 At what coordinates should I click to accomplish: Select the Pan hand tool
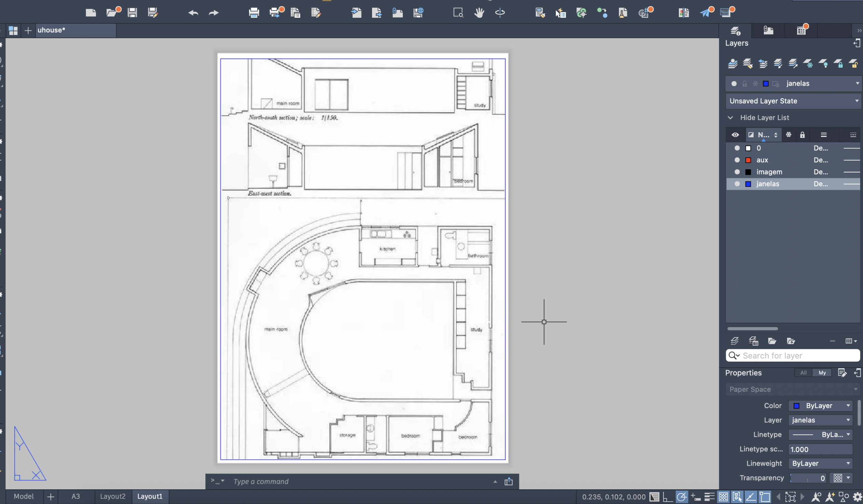[479, 13]
